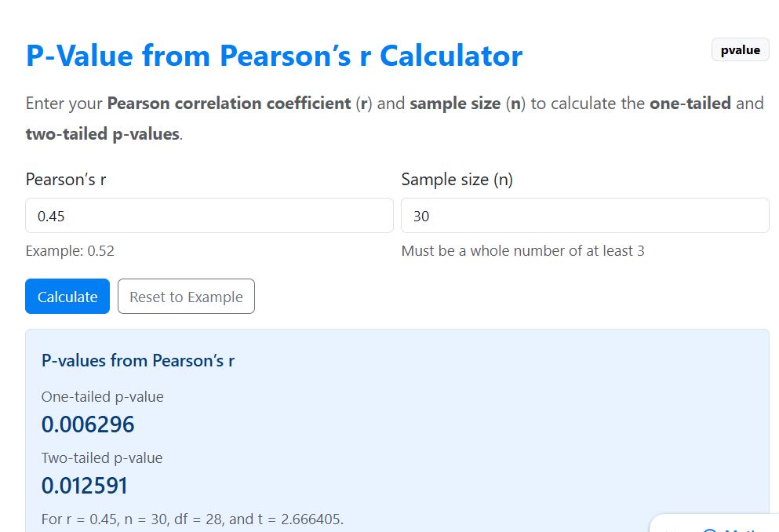This screenshot has height=532, width=779.
Task: Click the Sample size (n) field label
Action: [x=457, y=179]
